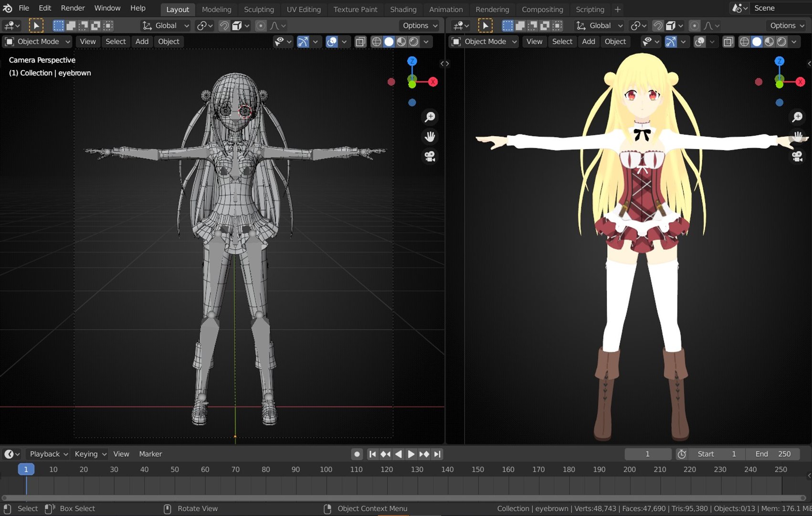
Task: Open Select menu in right viewport
Action: 562,42
